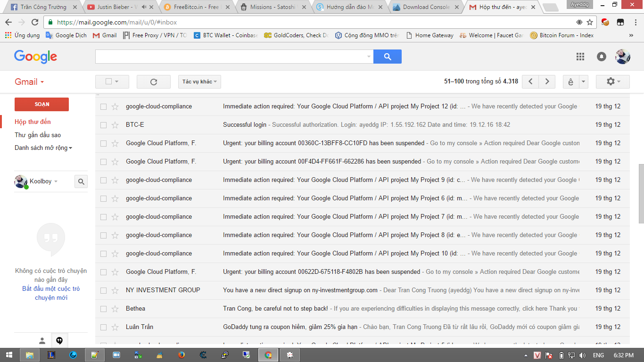Click the blue Google search button
Image resolution: width=644 pixels, height=362 pixels.
point(388,57)
